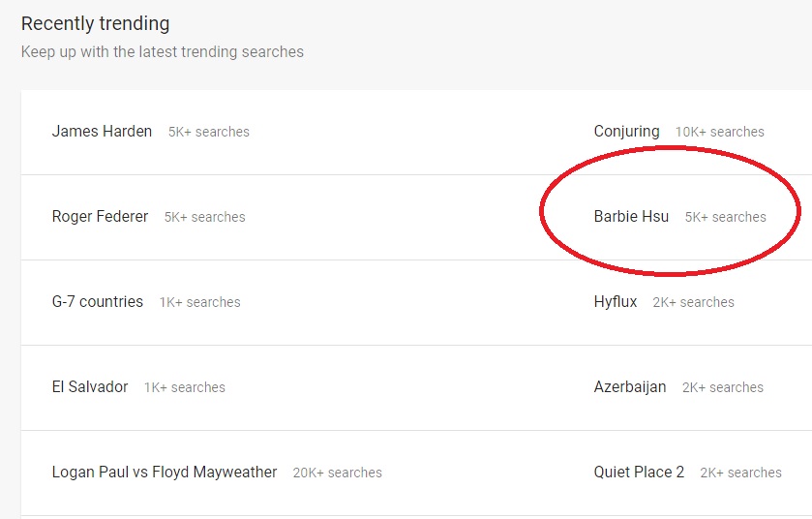
Task: Click 10K+ searches next to Conjuring
Action: 720,132
